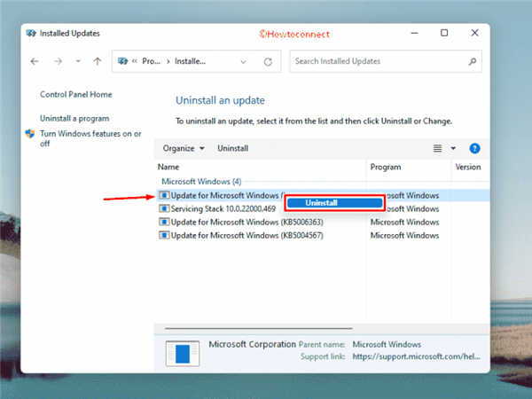Click icon of KB5006363 update

164,223
